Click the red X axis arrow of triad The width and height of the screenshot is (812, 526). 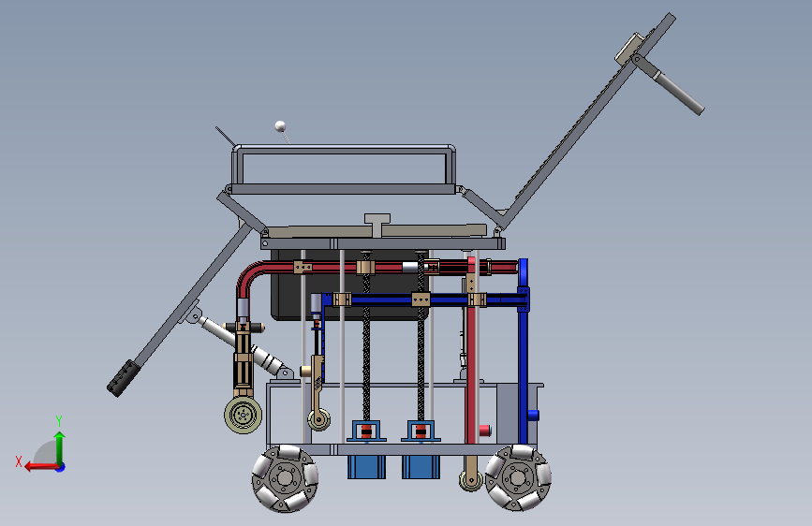pos(41,467)
